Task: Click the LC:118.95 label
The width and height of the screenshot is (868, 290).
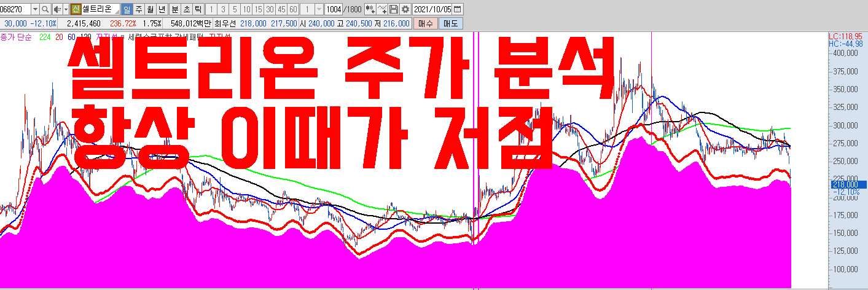Action: click(845, 36)
